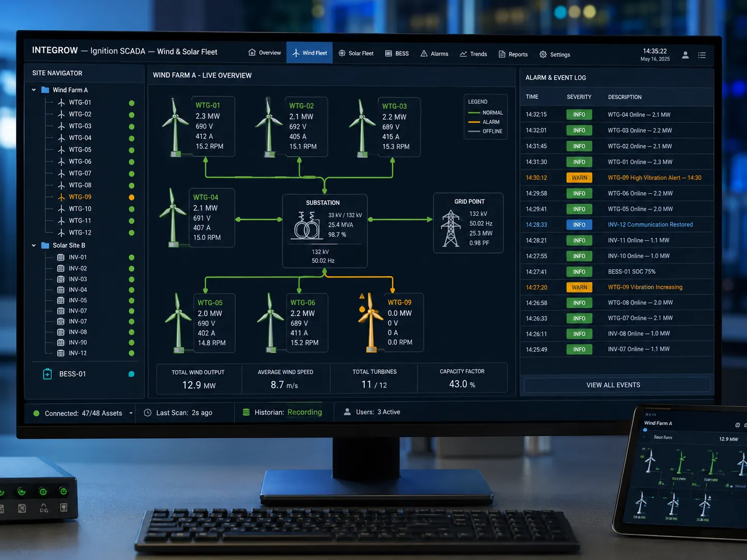The width and height of the screenshot is (747, 560).
Task: Open the Trends tab
Action: tap(474, 54)
